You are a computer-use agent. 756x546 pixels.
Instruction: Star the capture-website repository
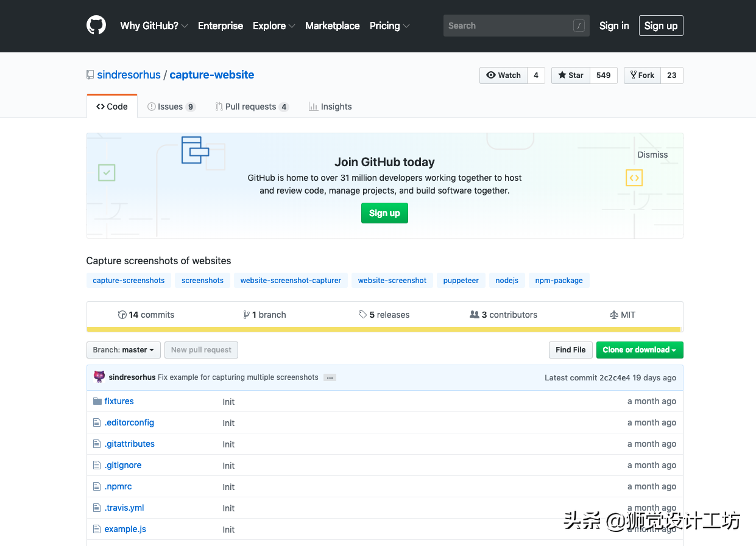click(571, 75)
